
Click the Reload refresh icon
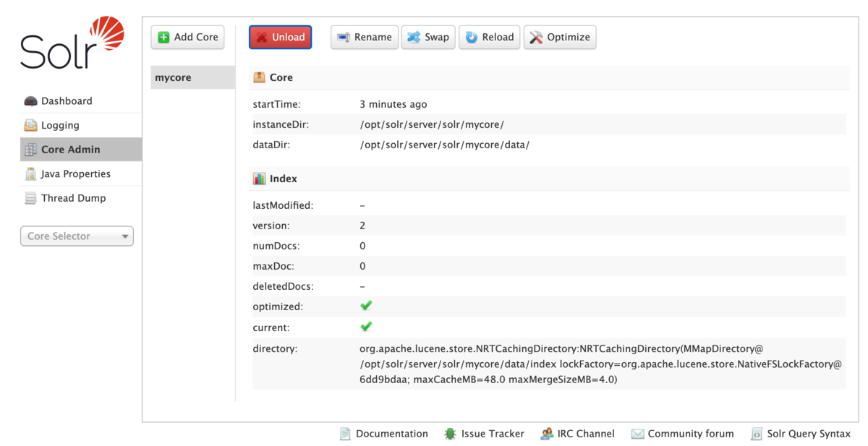tap(472, 37)
